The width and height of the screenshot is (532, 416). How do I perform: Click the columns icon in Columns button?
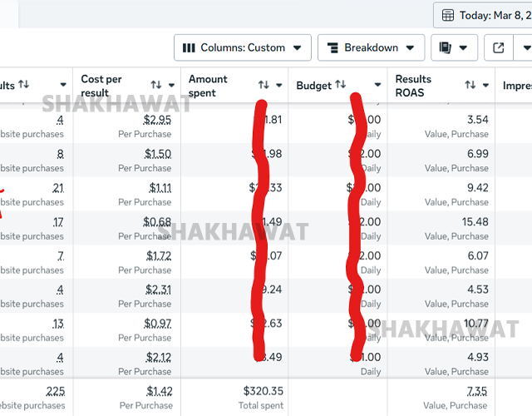189,48
